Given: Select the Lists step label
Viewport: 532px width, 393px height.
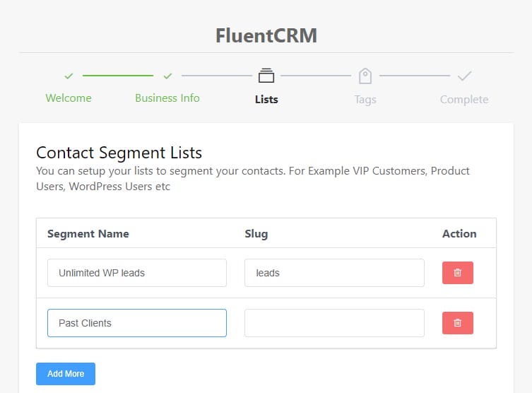Looking at the screenshot, I should click(x=266, y=100).
